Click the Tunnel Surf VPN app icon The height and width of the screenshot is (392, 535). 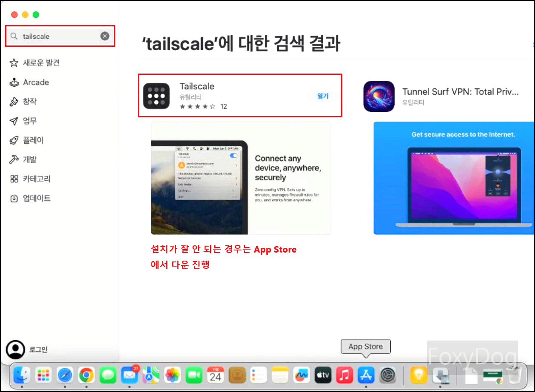click(379, 97)
